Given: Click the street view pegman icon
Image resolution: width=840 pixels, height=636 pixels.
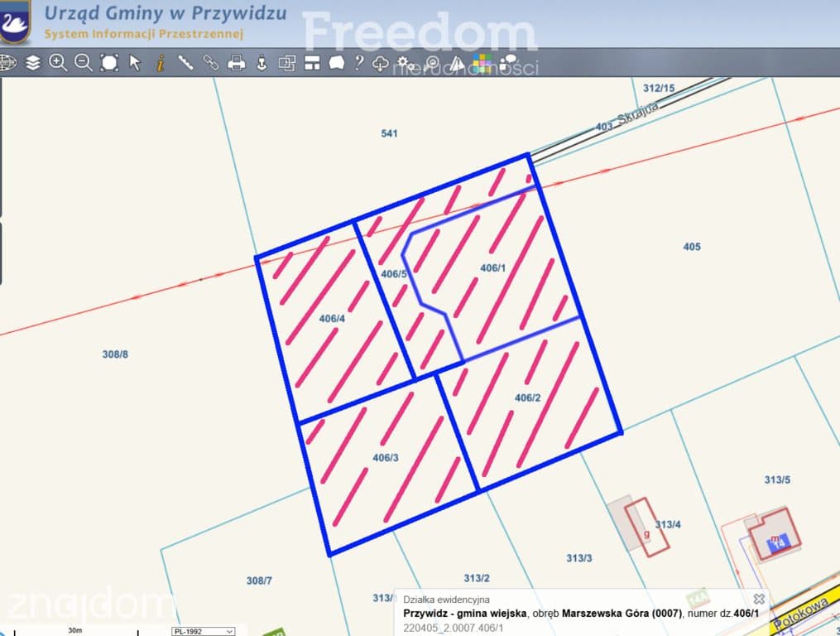Looking at the screenshot, I should [x=262, y=63].
